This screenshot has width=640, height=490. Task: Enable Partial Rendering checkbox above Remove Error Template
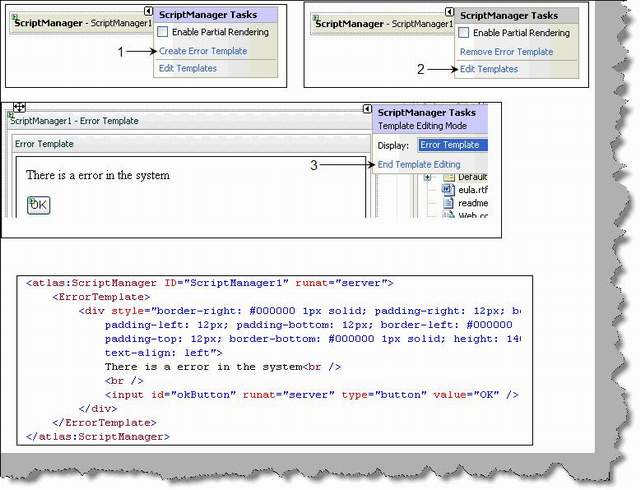[463, 32]
